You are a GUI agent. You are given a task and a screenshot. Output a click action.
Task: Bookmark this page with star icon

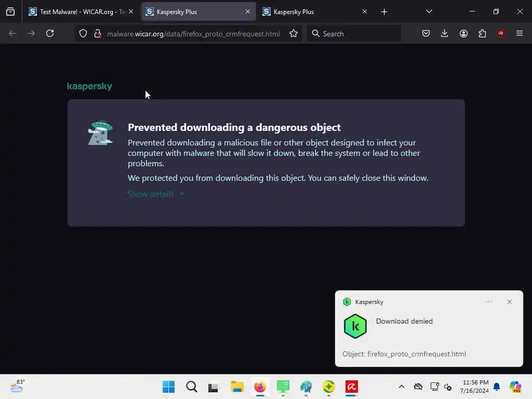point(294,34)
